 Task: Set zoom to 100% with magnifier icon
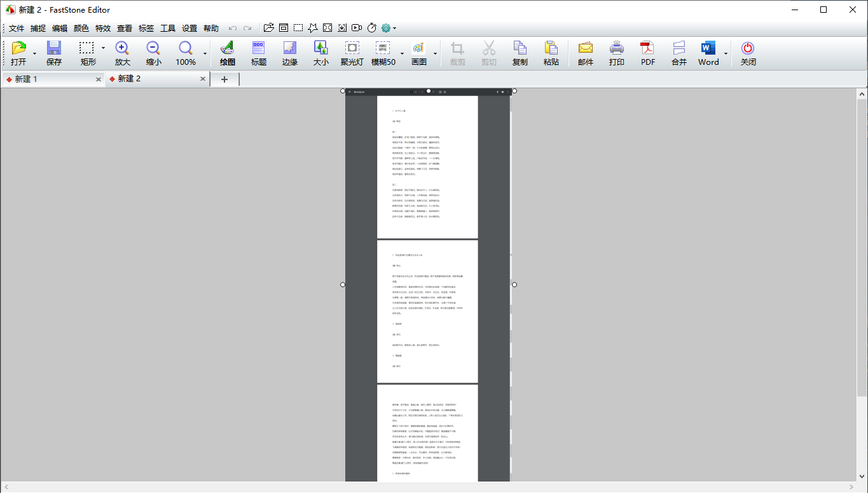(186, 54)
